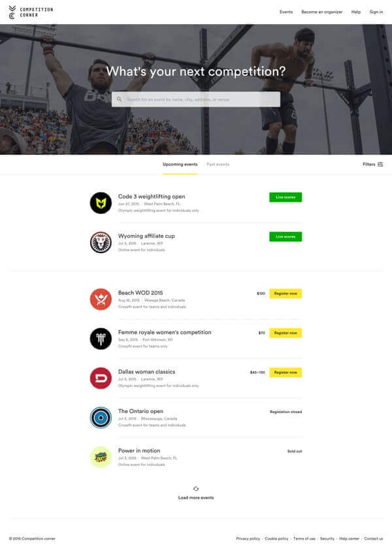Click the Wyoming affiliate cup lion logo
This screenshot has height=560, width=392.
pos(101,242)
